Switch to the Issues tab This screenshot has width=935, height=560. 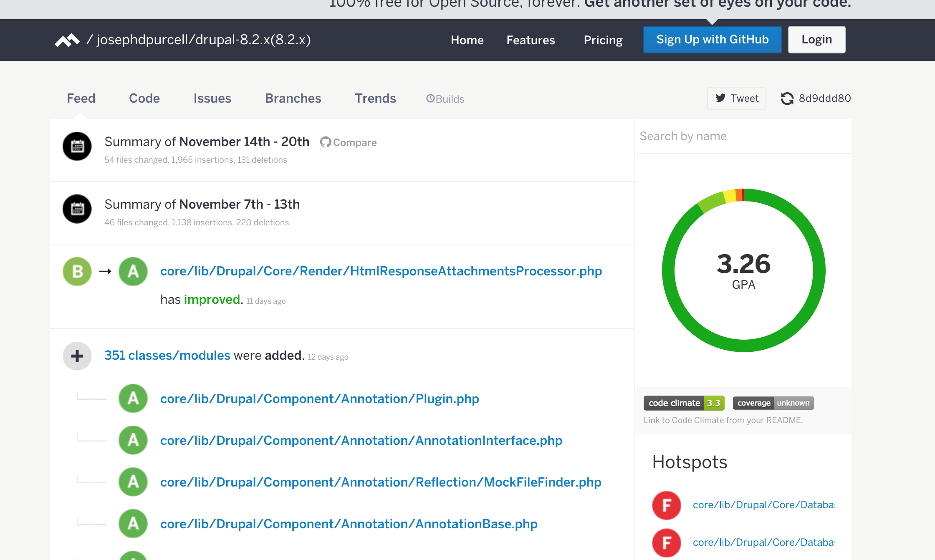click(x=212, y=98)
